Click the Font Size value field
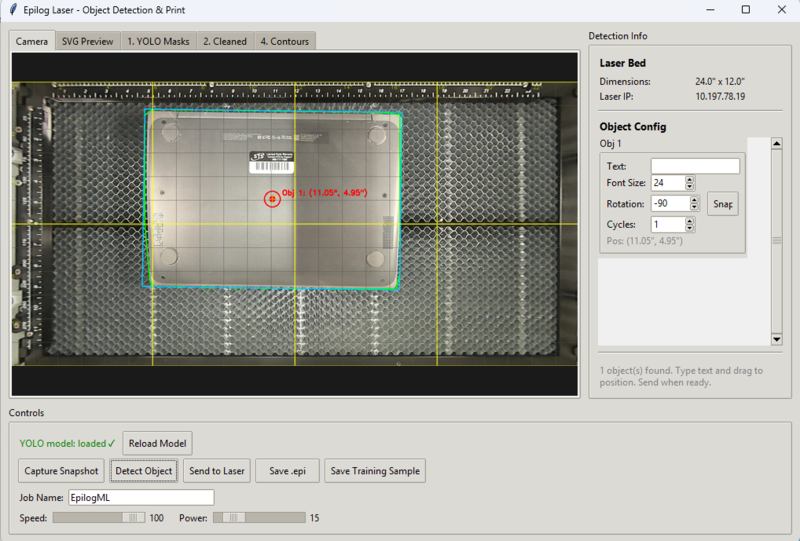The image size is (800, 541). tap(668, 183)
